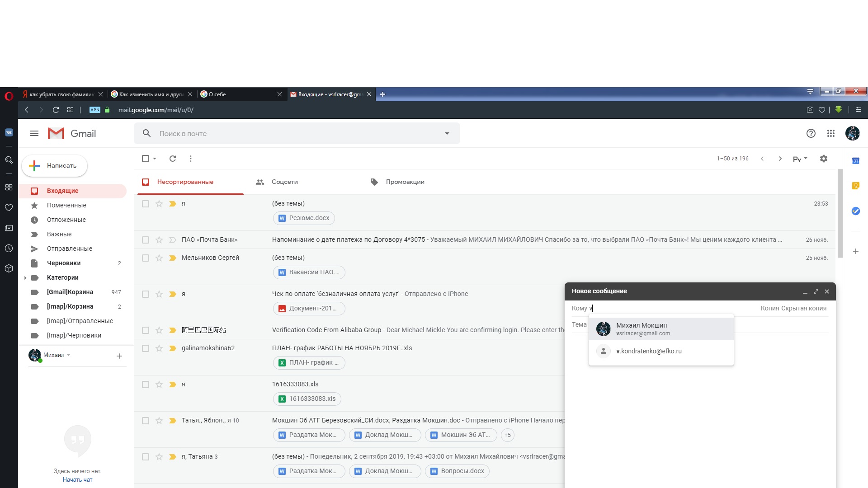
Task: Click the Начать чат link
Action: [x=77, y=480]
